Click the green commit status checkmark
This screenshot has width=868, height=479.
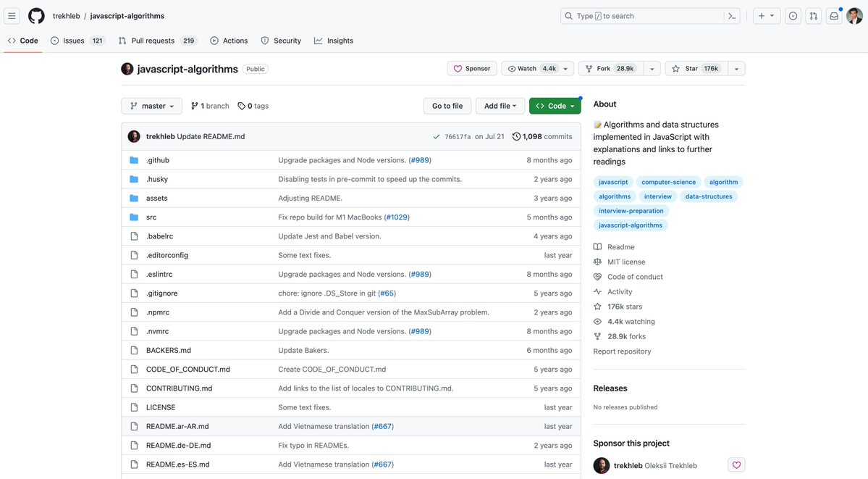pyautogui.click(x=437, y=136)
